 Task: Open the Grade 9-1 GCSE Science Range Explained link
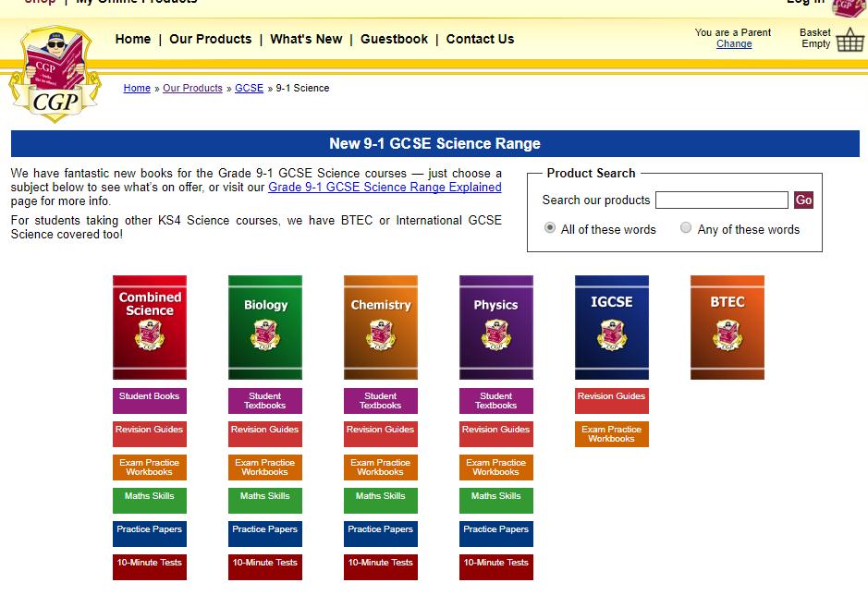click(385, 187)
